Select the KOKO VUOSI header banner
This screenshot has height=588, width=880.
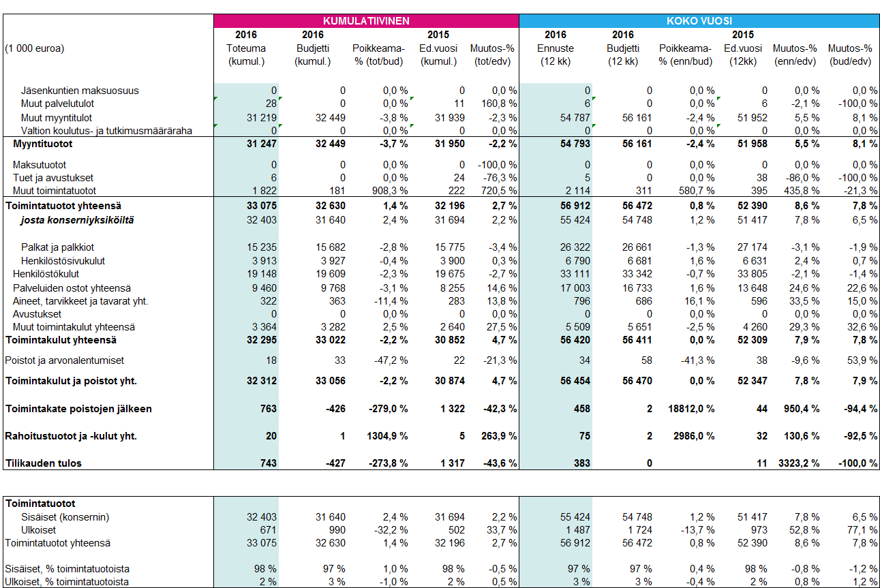[699, 21]
